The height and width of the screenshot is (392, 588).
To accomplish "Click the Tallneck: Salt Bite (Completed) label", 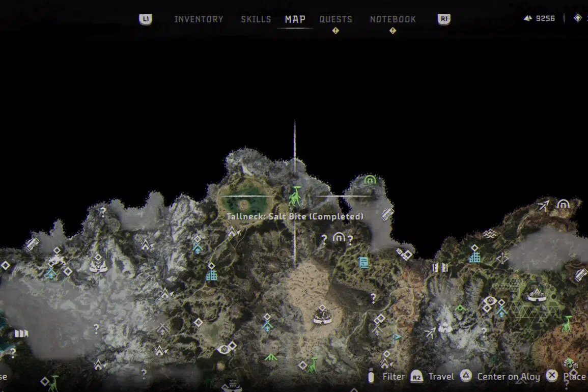I will coord(295,216).
